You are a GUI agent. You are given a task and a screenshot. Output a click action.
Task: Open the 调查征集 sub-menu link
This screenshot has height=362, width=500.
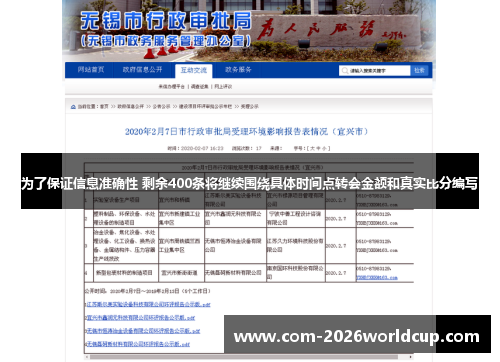tap(199, 87)
